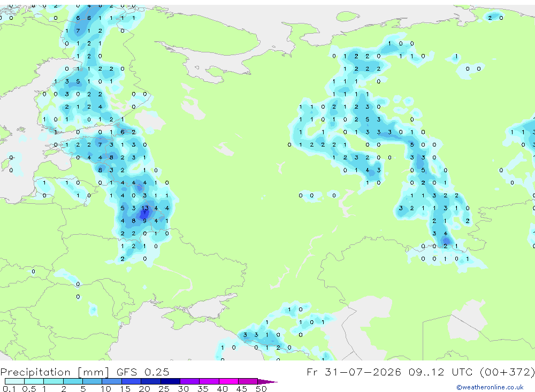535x392 pixels.
Task: Click the "35" legend scale label
Action: (203, 389)
